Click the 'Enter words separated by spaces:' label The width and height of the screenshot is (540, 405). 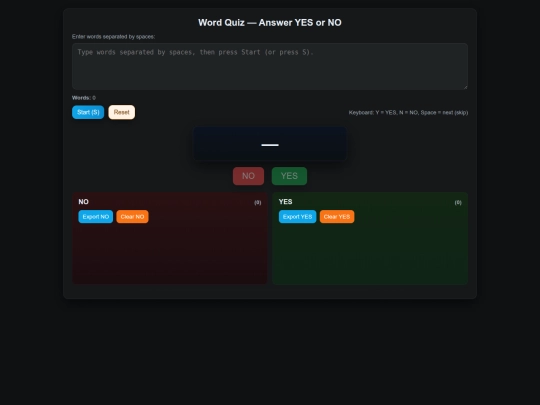coord(113,37)
